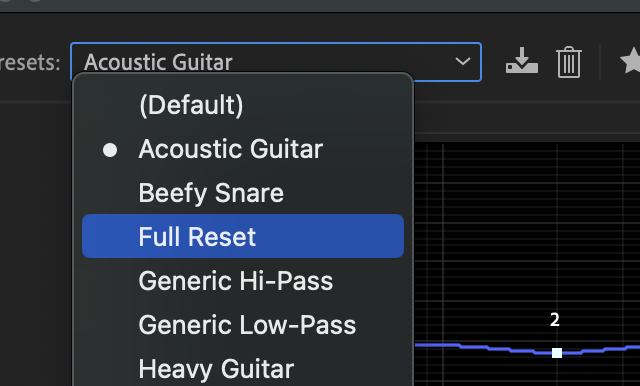The width and height of the screenshot is (640, 386).
Task: Apply the Generic Low-Pass preset
Action: (x=243, y=325)
